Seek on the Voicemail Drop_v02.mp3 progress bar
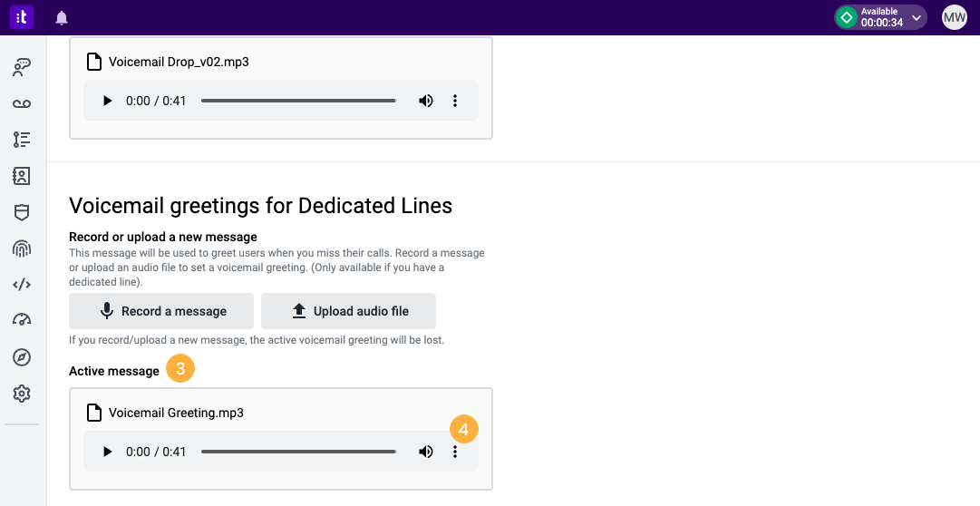Image resolution: width=980 pixels, height=506 pixels. pos(299,101)
